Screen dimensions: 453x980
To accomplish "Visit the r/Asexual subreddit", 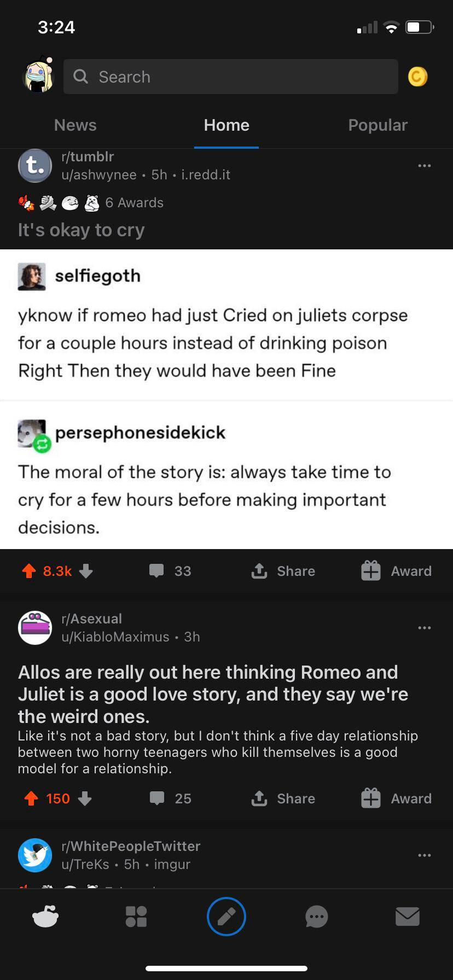I will pyautogui.click(x=92, y=619).
